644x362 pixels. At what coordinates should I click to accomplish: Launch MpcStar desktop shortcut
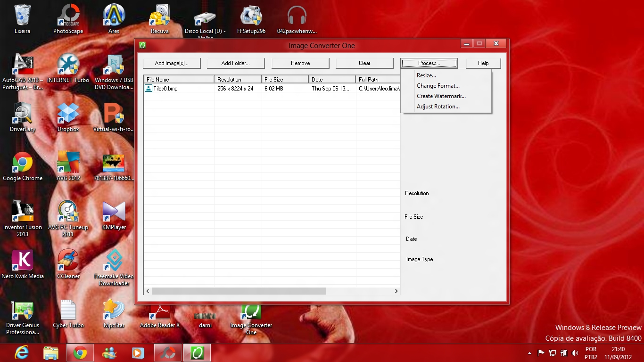pyautogui.click(x=114, y=313)
